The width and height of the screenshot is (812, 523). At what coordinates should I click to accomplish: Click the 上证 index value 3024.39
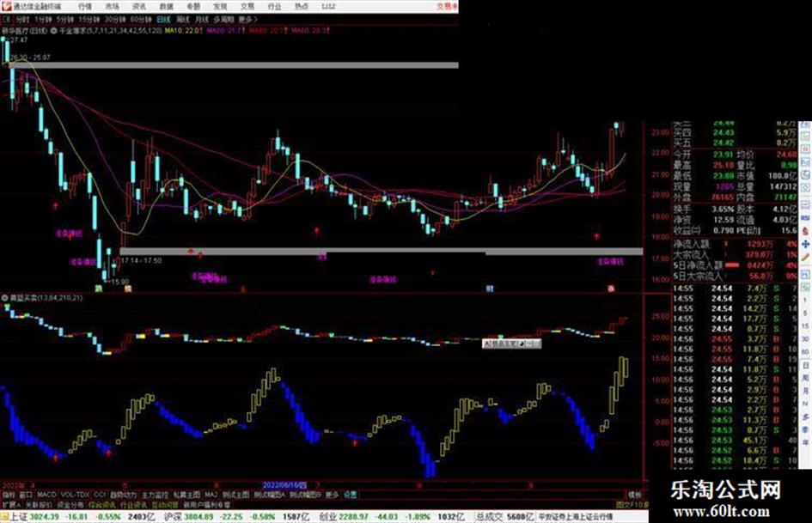tap(44, 516)
